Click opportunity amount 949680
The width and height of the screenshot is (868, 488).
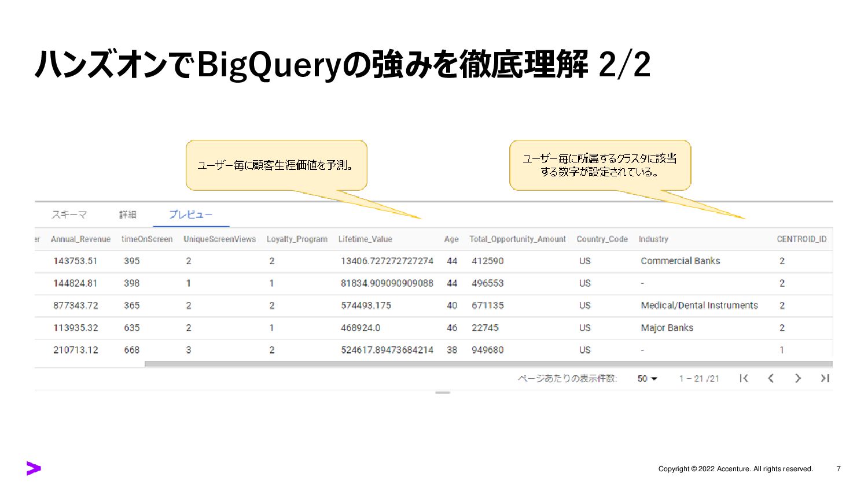[488, 350]
